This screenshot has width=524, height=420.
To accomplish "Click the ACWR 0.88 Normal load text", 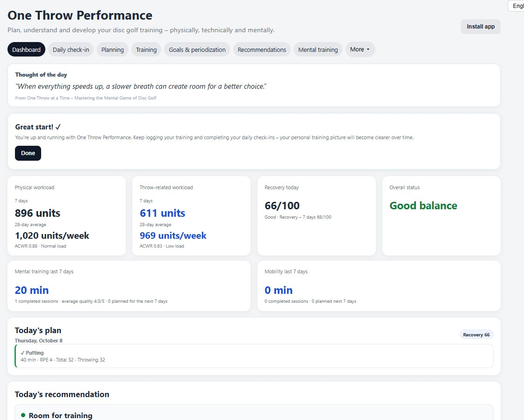I will pos(41,246).
